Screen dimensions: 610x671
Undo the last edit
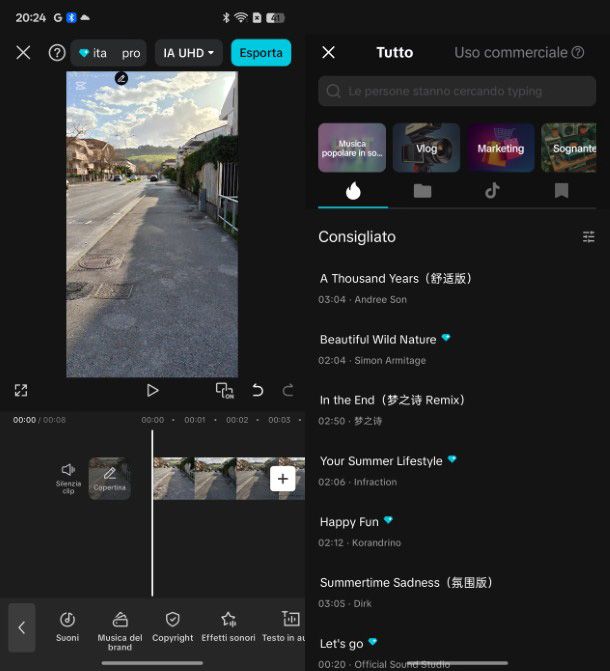[258, 390]
